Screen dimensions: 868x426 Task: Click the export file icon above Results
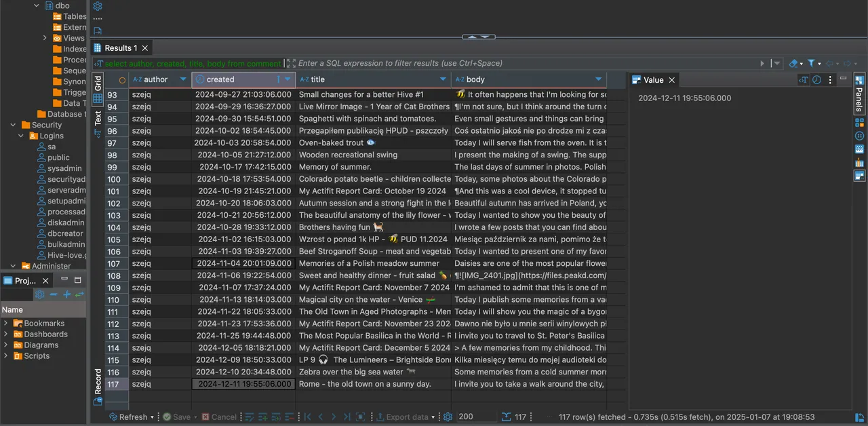pos(98,31)
